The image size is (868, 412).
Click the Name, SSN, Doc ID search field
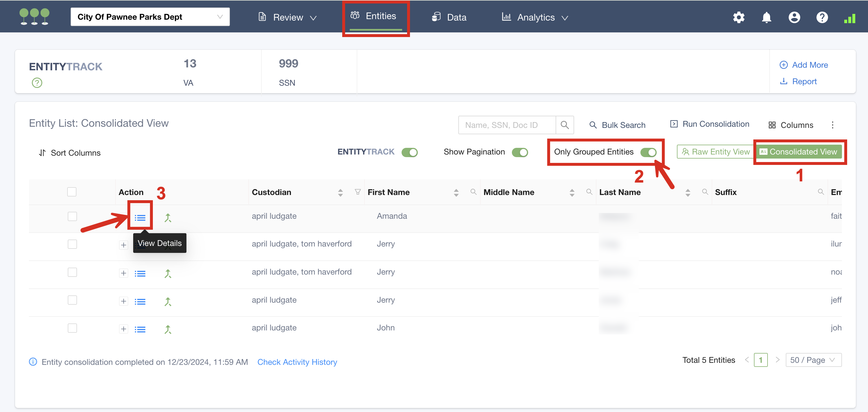pyautogui.click(x=507, y=125)
